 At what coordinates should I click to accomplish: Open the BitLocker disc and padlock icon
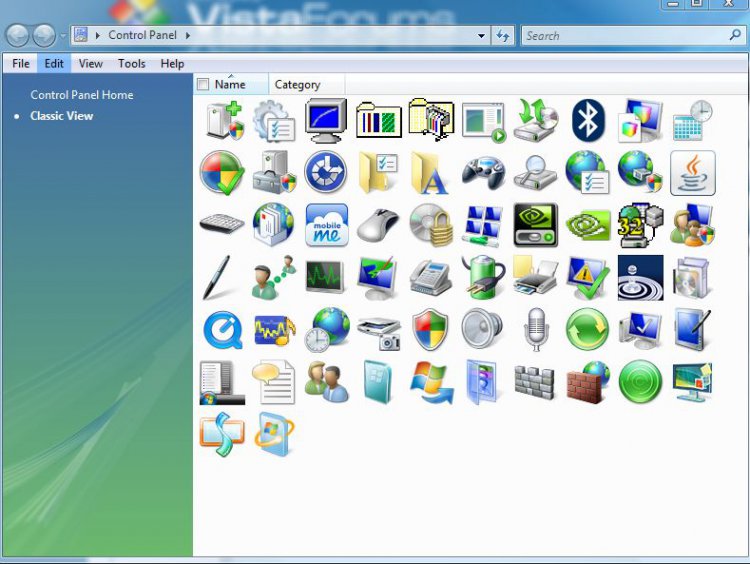click(431, 225)
